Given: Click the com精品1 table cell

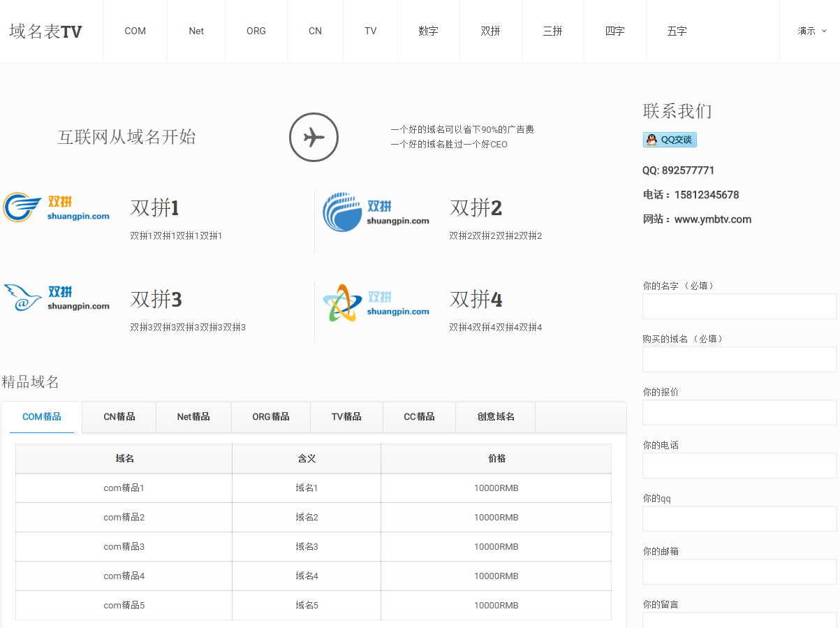Looking at the screenshot, I should tap(124, 488).
